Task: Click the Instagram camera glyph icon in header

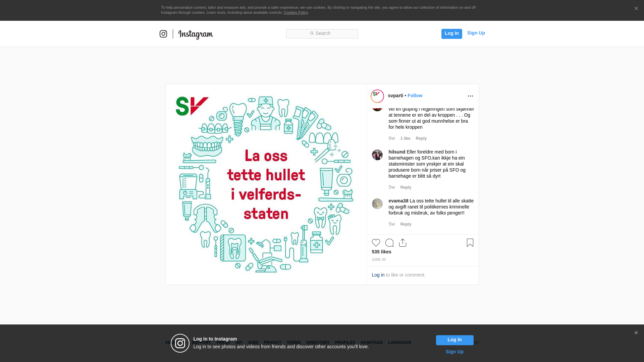Action: point(163,34)
